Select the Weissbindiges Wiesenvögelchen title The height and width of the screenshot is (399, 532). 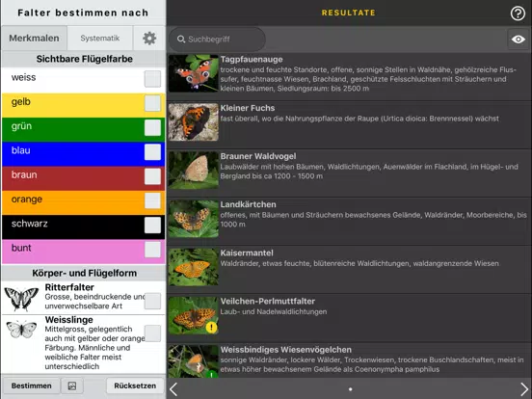[x=285, y=350]
